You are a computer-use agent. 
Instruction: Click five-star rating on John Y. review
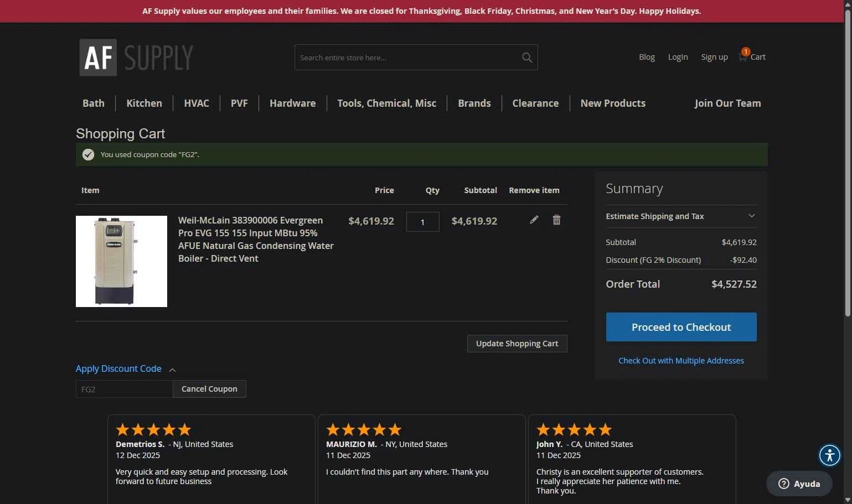[x=574, y=429]
